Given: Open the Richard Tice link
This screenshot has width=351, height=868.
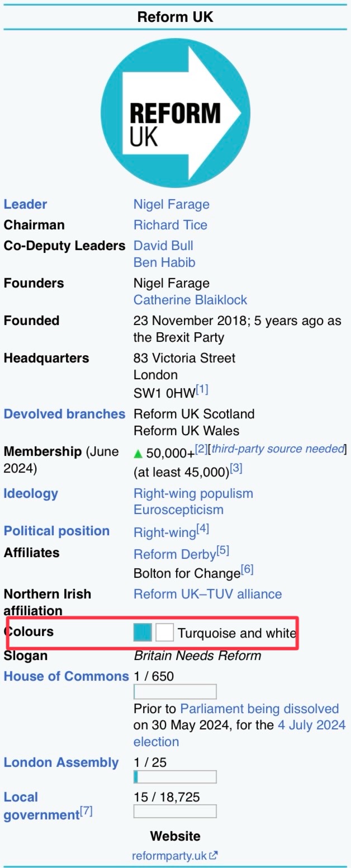Looking at the screenshot, I should (x=170, y=225).
